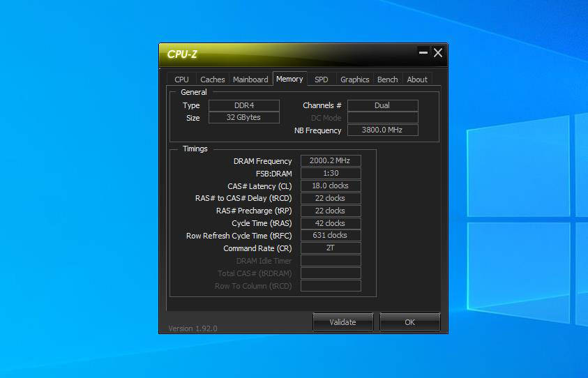
Task: Click the Timings group heading
Action: click(x=195, y=149)
